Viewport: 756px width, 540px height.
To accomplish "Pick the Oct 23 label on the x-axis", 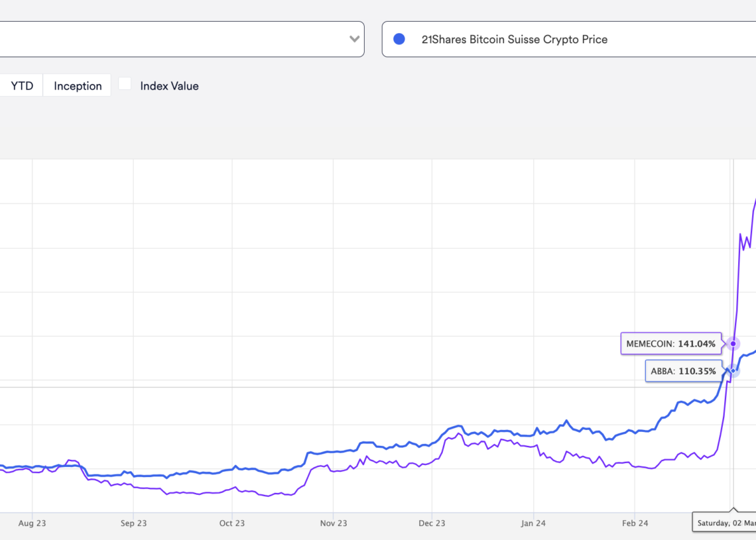I will 231,523.
